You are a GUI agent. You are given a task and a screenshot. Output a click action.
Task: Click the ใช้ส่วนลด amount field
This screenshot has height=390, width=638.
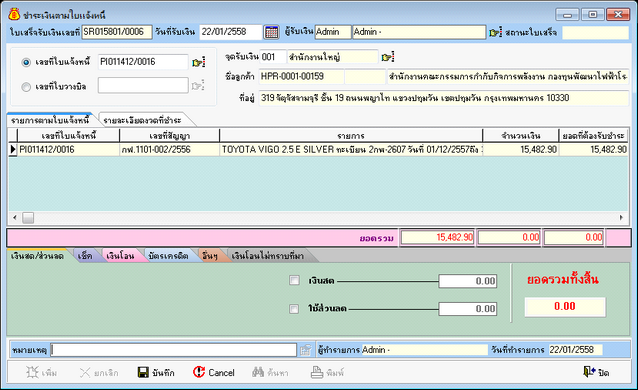coord(468,309)
